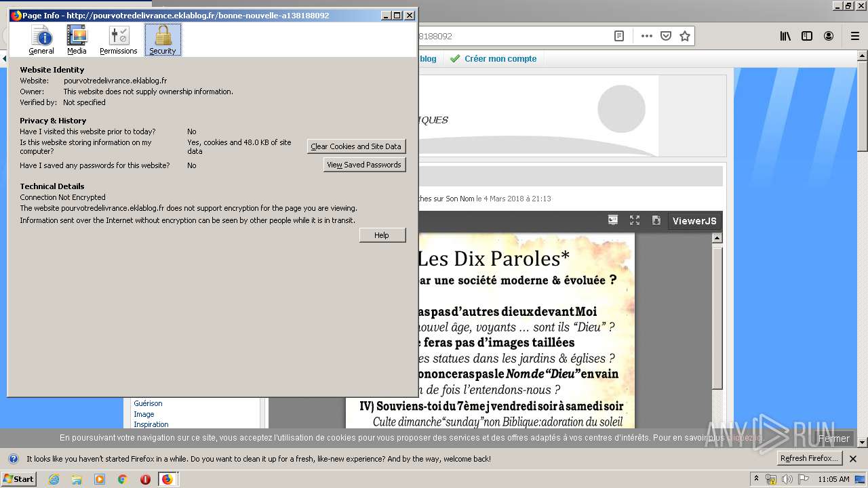Open page actions three-dot menu

coord(647,36)
